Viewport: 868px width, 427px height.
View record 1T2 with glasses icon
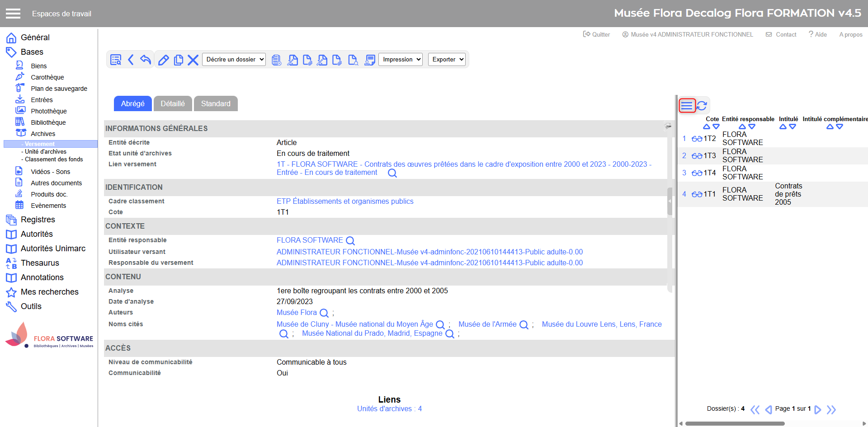tap(697, 139)
